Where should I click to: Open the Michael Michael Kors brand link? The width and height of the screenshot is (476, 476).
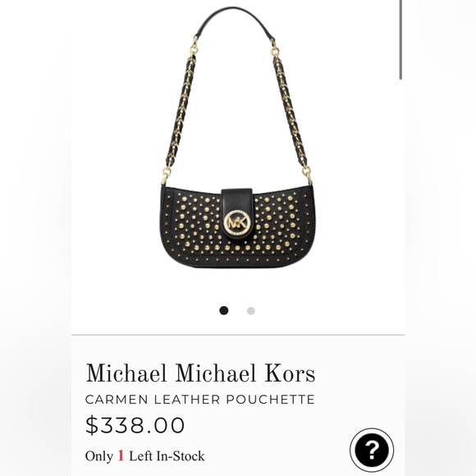pos(200,373)
